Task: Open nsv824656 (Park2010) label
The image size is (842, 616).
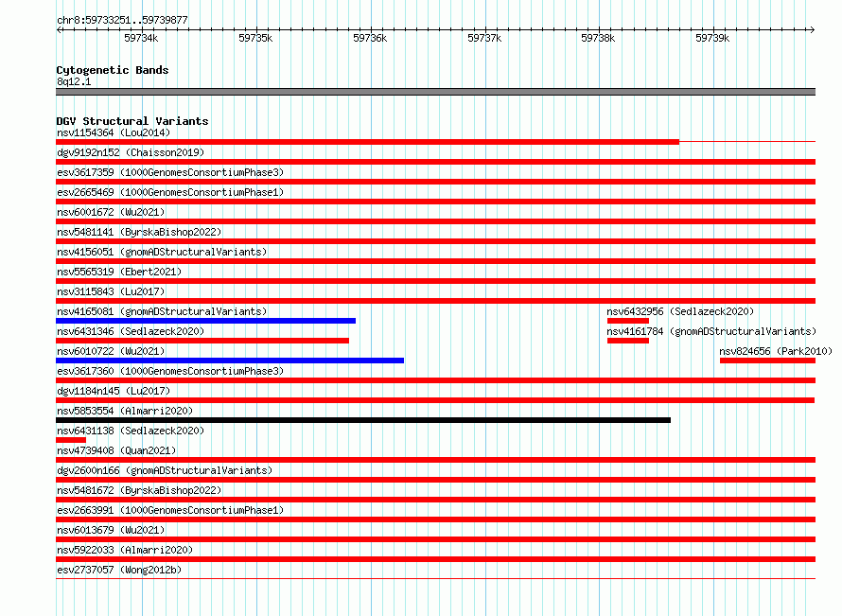Action: point(776,351)
